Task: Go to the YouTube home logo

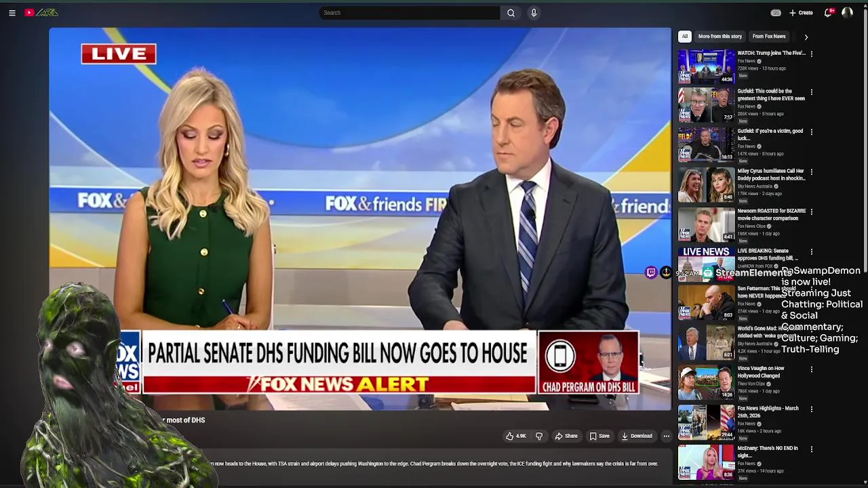Action: (42, 13)
